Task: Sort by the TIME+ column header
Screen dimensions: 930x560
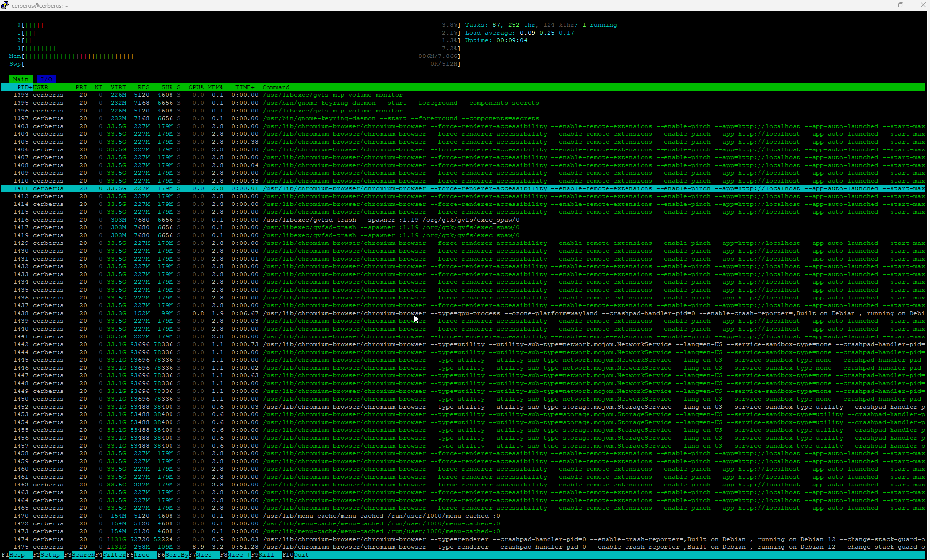Action: [245, 87]
